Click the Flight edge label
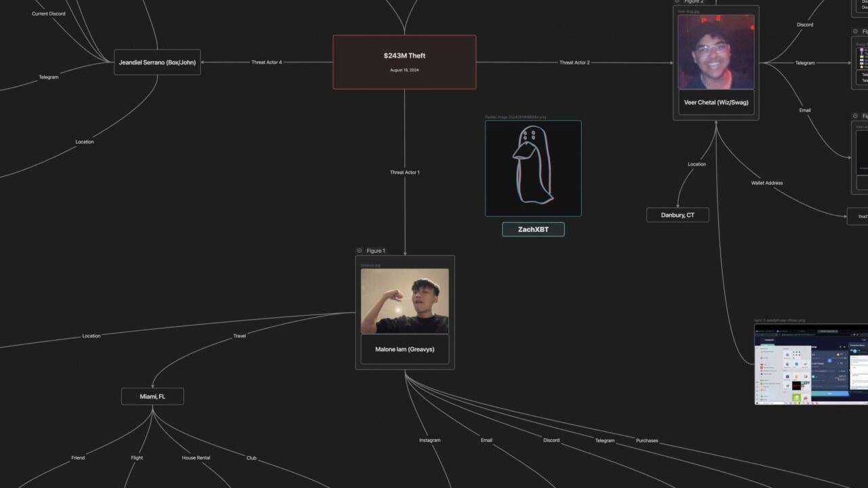Screen dimensions: 868x488 pos(137,457)
